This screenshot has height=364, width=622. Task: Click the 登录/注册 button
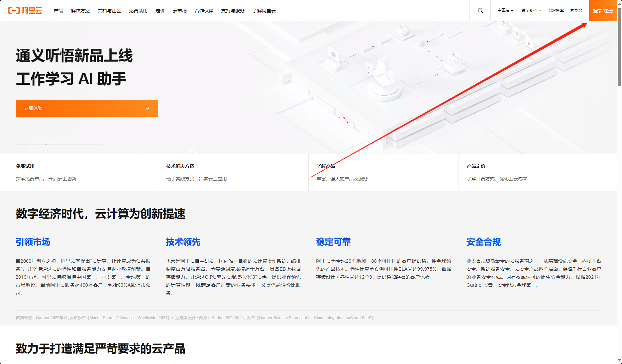point(603,11)
